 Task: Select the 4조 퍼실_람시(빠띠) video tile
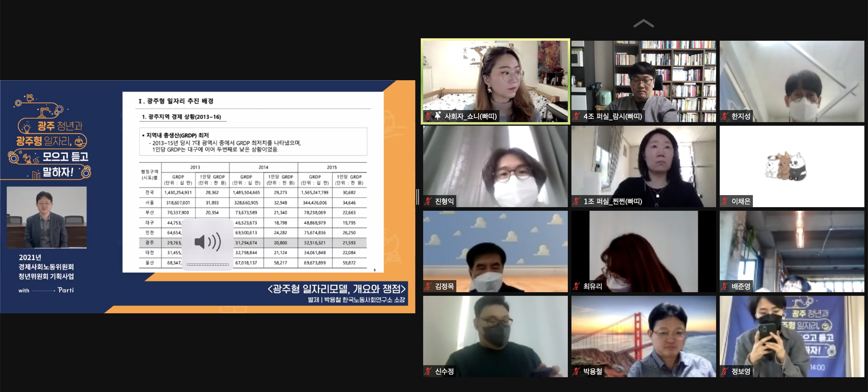click(643, 81)
